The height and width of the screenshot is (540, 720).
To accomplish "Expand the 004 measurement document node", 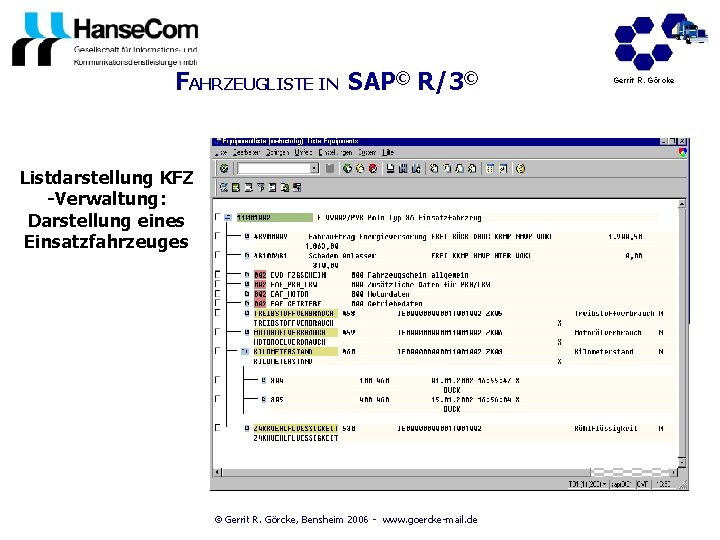I will 264,380.
